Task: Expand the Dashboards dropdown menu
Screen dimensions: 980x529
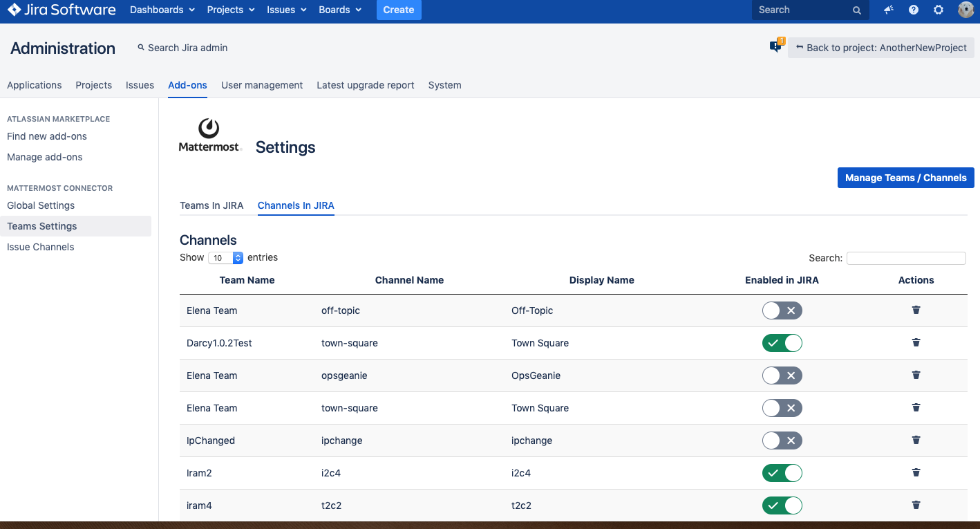Action: point(162,10)
